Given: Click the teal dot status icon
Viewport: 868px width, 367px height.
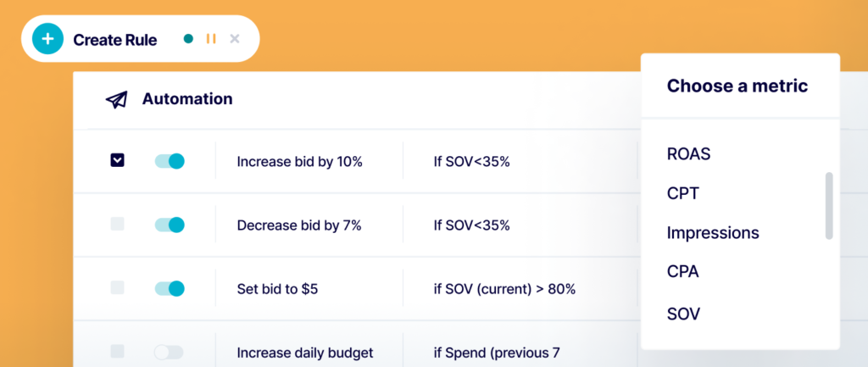Looking at the screenshot, I should [x=188, y=39].
